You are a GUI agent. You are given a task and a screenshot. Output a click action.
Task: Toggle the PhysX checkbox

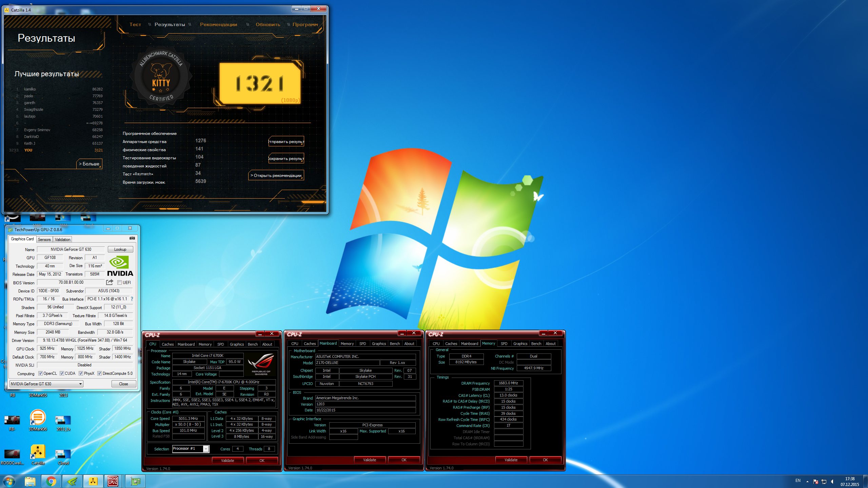[81, 373]
